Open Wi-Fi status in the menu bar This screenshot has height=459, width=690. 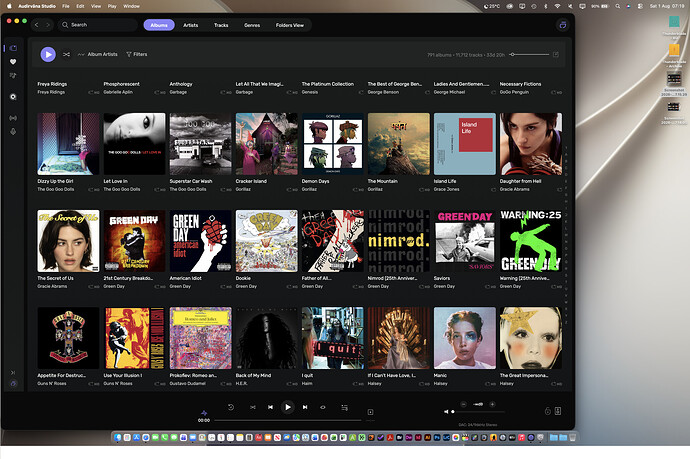pyautogui.click(x=558, y=6)
